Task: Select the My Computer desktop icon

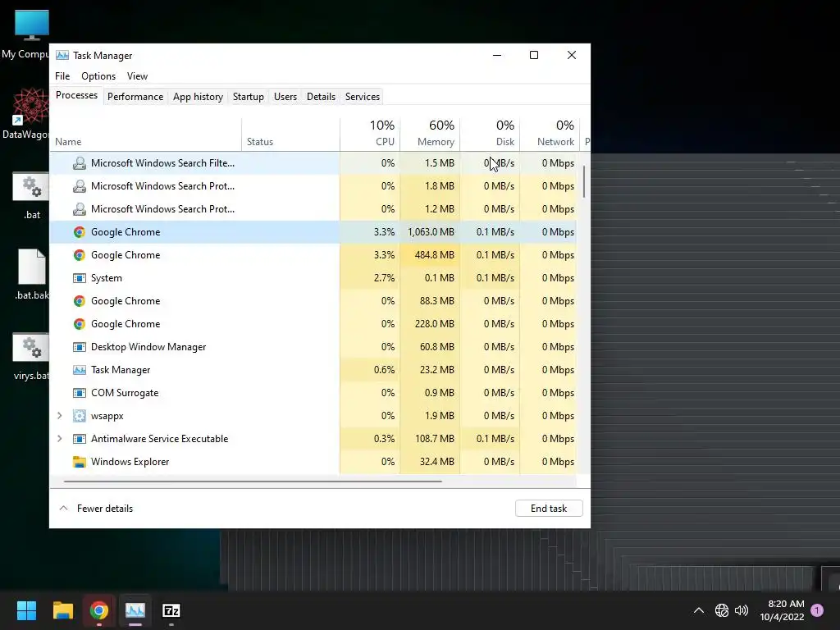Action: [x=27, y=34]
